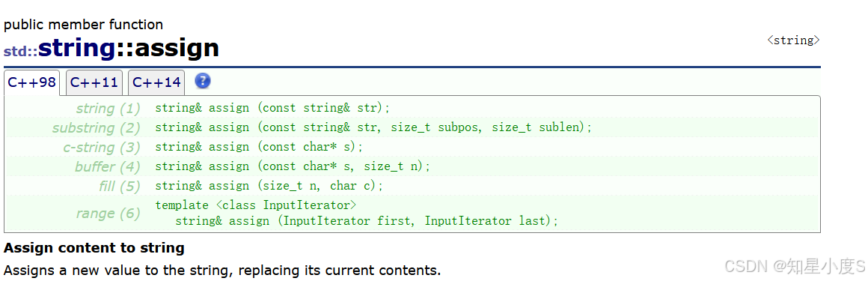The width and height of the screenshot is (868, 281).
Task: Click the std:: namespace prefix
Action: [20, 52]
